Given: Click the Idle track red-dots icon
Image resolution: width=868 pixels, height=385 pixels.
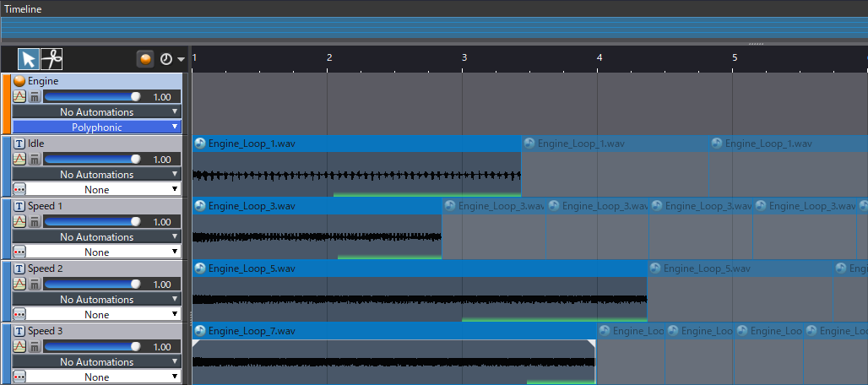Looking at the screenshot, I should pyautogui.click(x=19, y=189).
